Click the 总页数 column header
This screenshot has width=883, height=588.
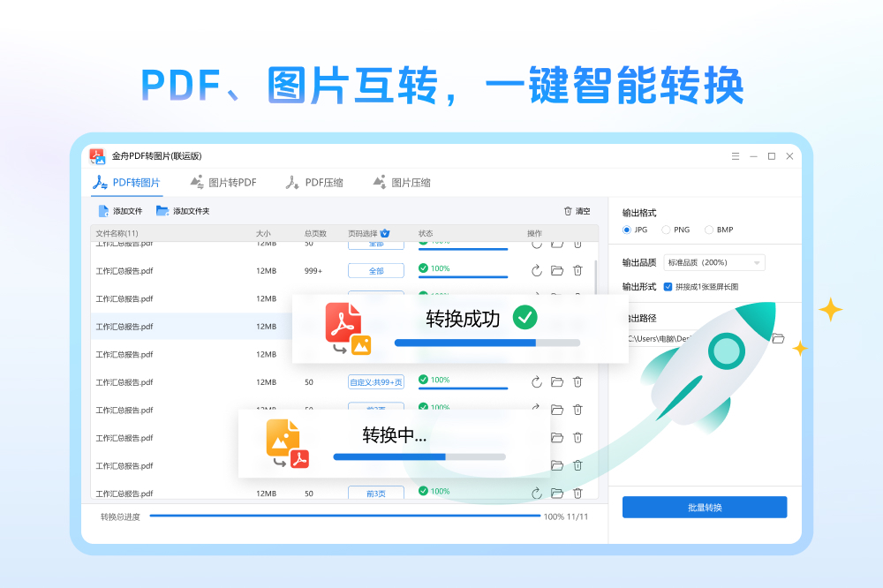[315, 233]
